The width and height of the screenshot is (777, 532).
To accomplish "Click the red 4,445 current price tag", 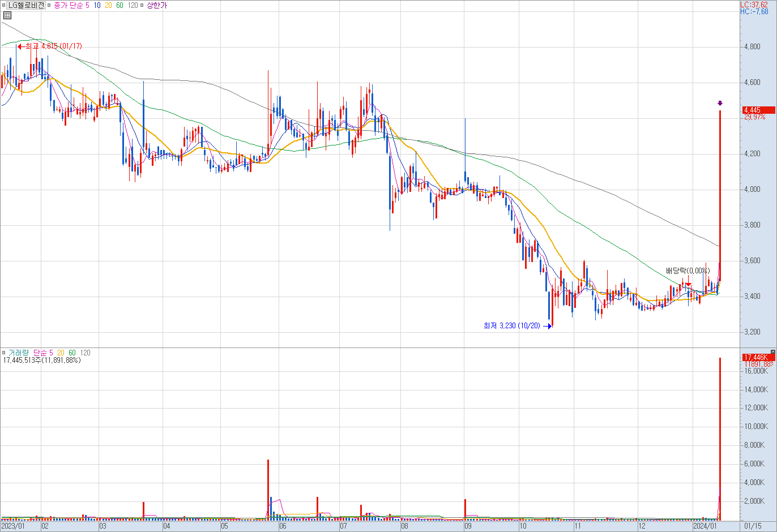I will [758, 110].
